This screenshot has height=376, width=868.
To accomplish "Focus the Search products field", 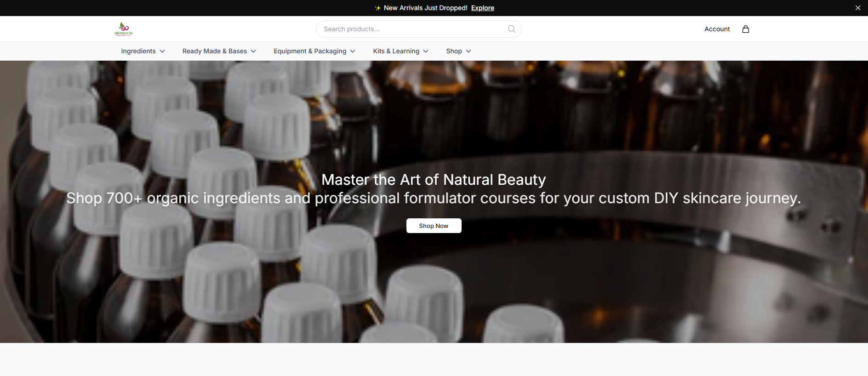I will click(418, 29).
